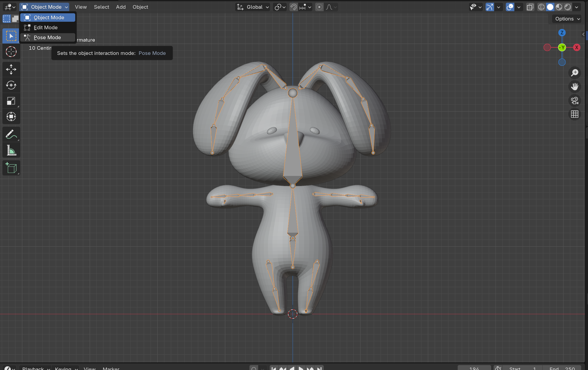The width and height of the screenshot is (588, 370).
Task: Activate the Move tool
Action: (11, 69)
